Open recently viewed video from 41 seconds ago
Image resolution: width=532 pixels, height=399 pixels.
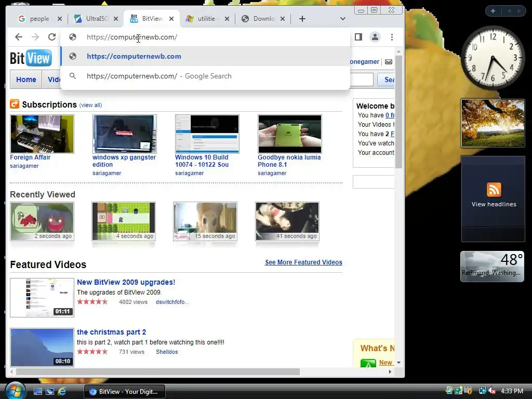tap(287, 221)
